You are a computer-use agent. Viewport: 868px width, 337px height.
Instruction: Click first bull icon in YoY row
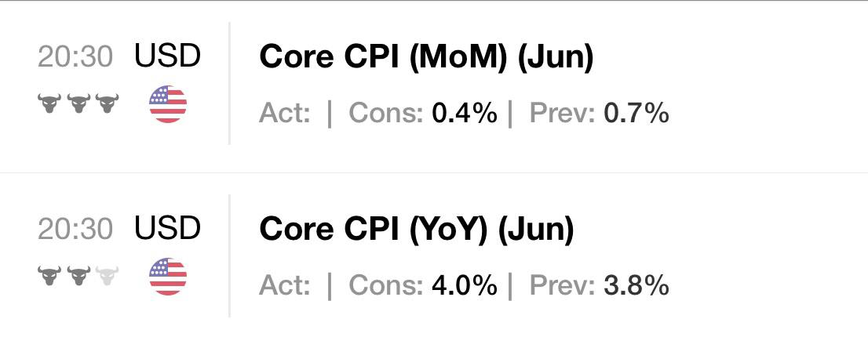click(49, 276)
